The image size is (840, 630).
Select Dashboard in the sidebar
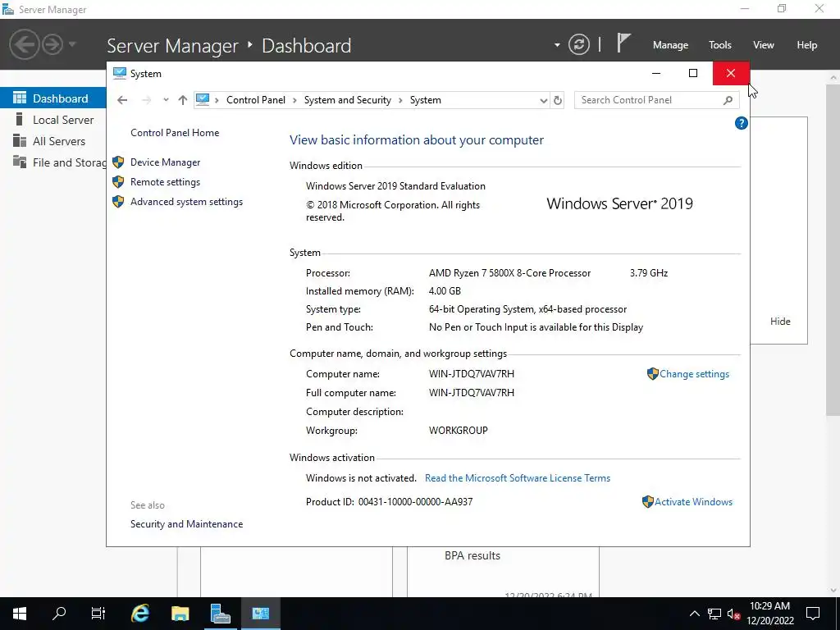[53, 98]
